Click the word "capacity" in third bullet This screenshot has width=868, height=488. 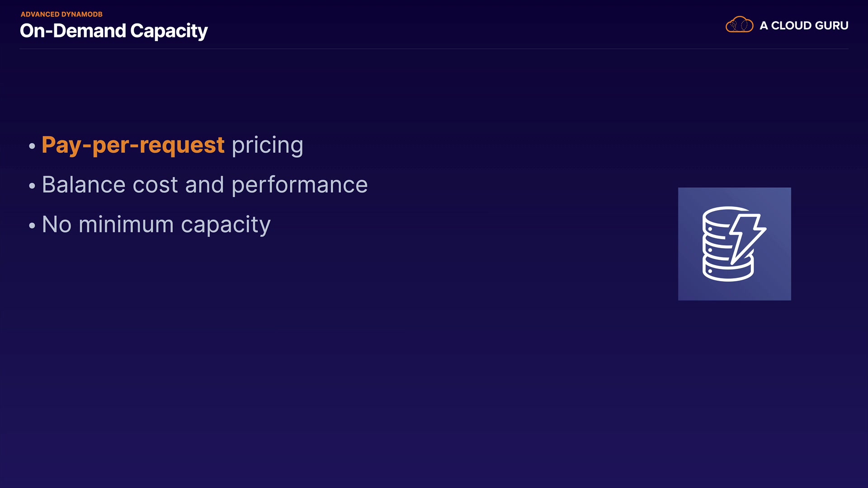click(226, 225)
